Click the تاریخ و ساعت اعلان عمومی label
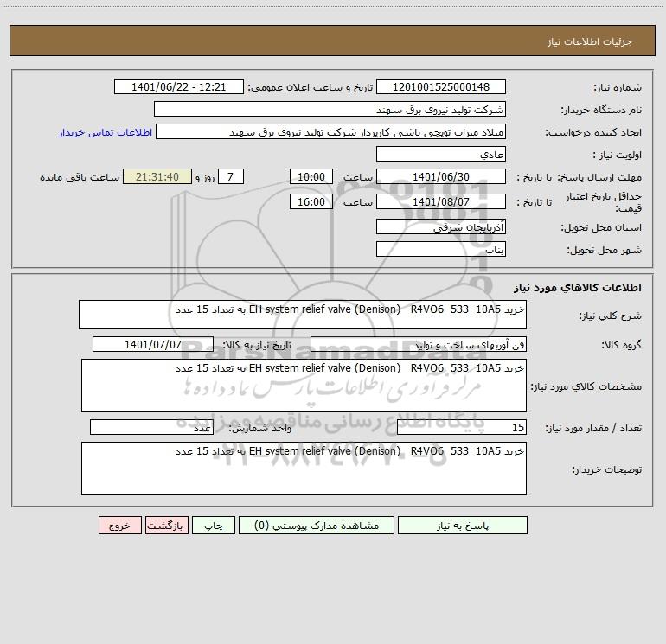This screenshot has width=666, height=644. click(310, 87)
